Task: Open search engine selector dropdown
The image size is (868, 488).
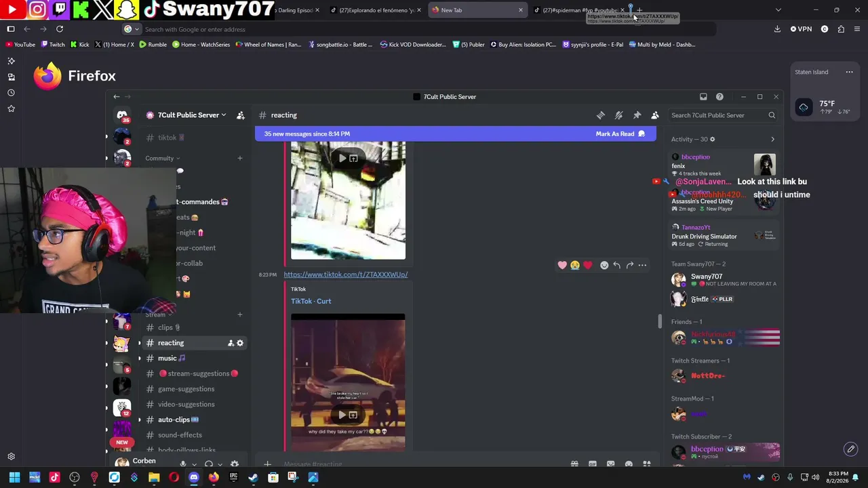Action: pyautogui.click(x=132, y=29)
